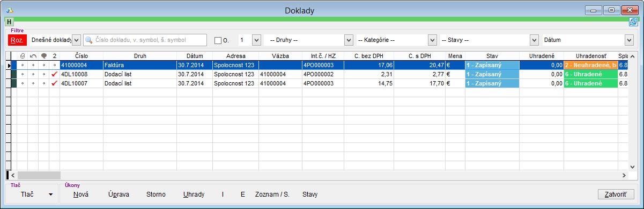Screen dimensions: 644x209
Task: Expand the Kategórie filter dropdown
Action: [432, 40]
